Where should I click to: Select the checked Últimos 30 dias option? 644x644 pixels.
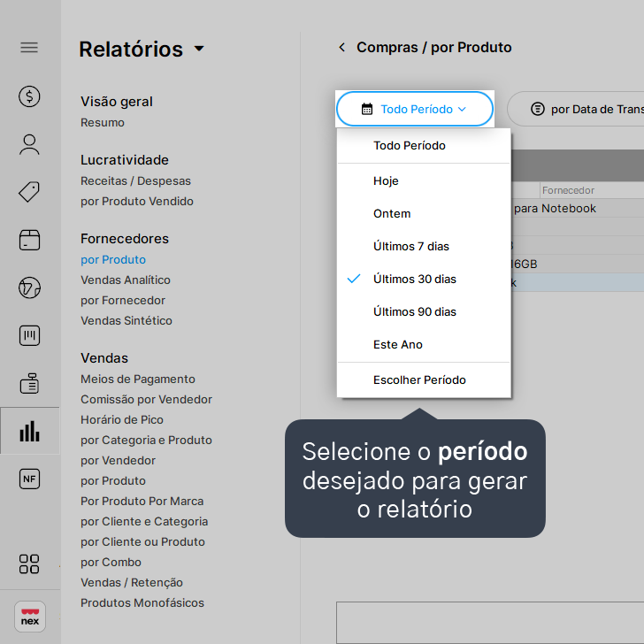424,280
